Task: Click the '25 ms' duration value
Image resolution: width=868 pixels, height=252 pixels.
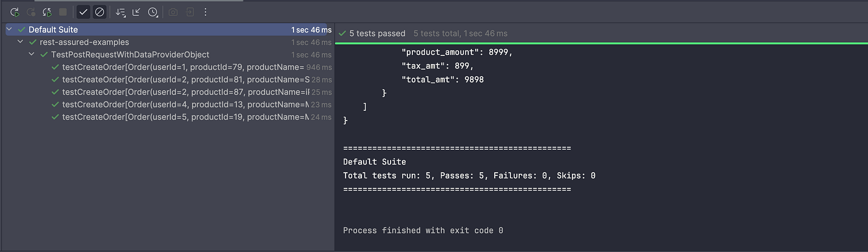Action: pyautogui.click(x=322, y=92)
